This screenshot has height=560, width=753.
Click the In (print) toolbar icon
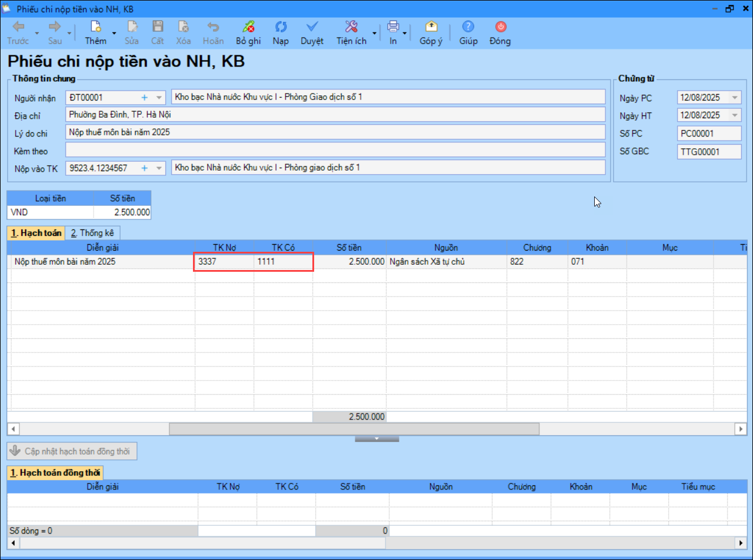point(393,27)
